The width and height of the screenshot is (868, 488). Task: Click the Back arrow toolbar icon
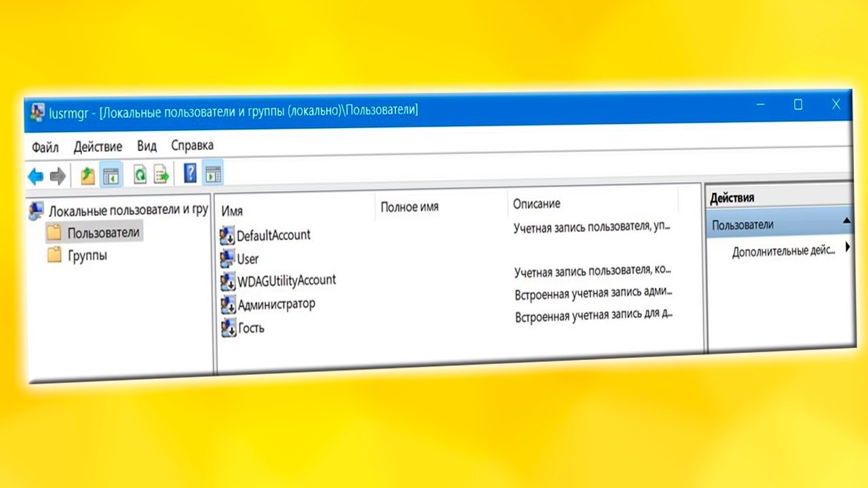35,177
